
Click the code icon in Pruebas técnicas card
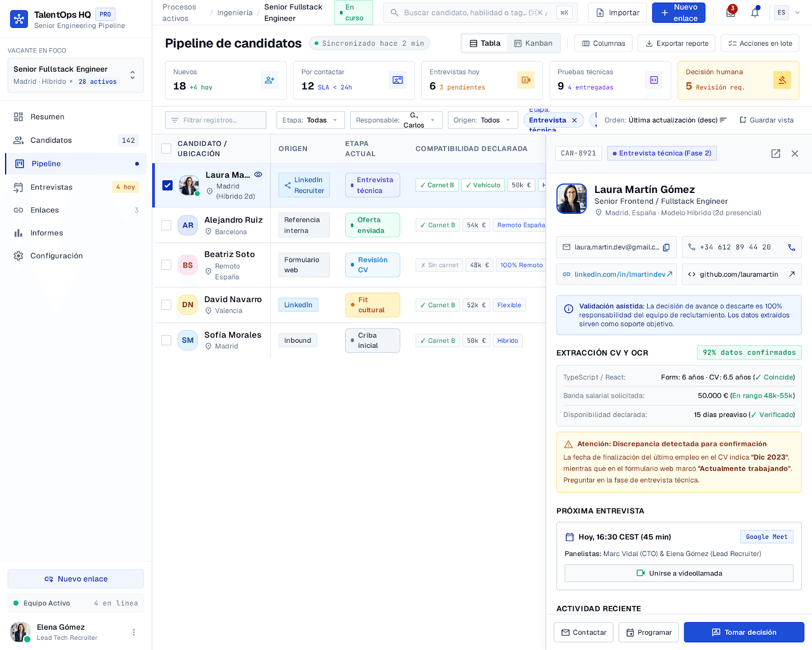(654, 80)
